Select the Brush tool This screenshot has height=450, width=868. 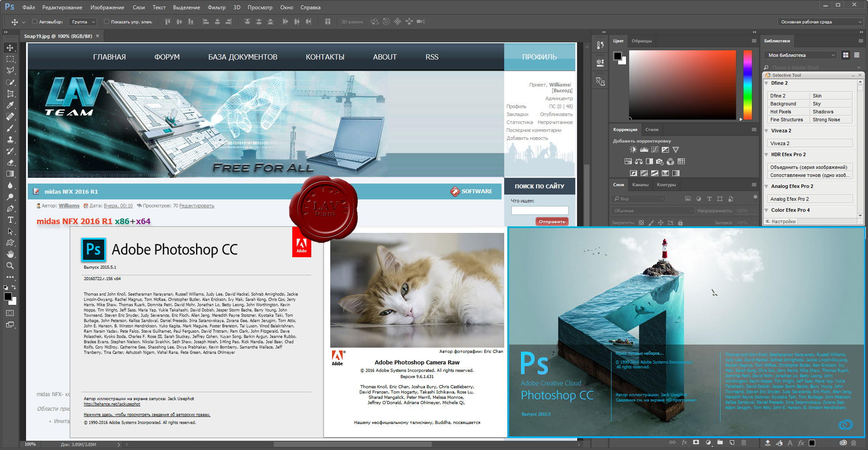(10, 128)
